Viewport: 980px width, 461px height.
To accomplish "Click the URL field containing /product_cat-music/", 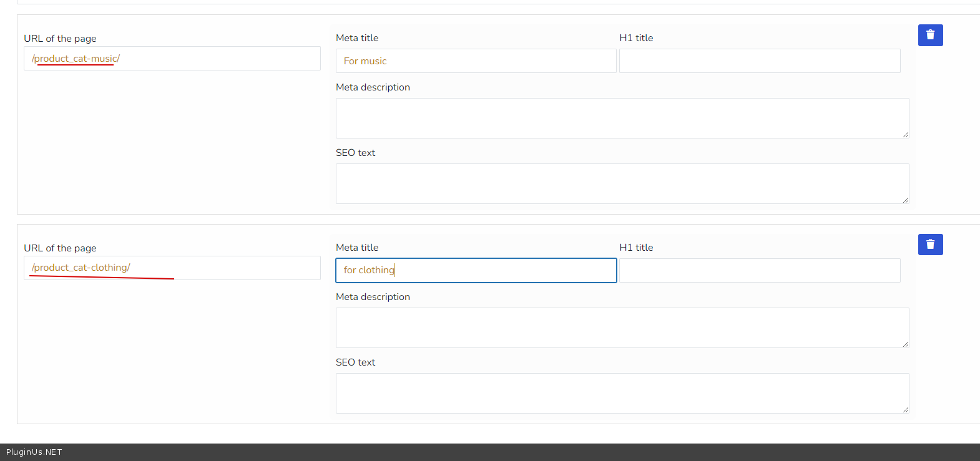I will [172, 59].
